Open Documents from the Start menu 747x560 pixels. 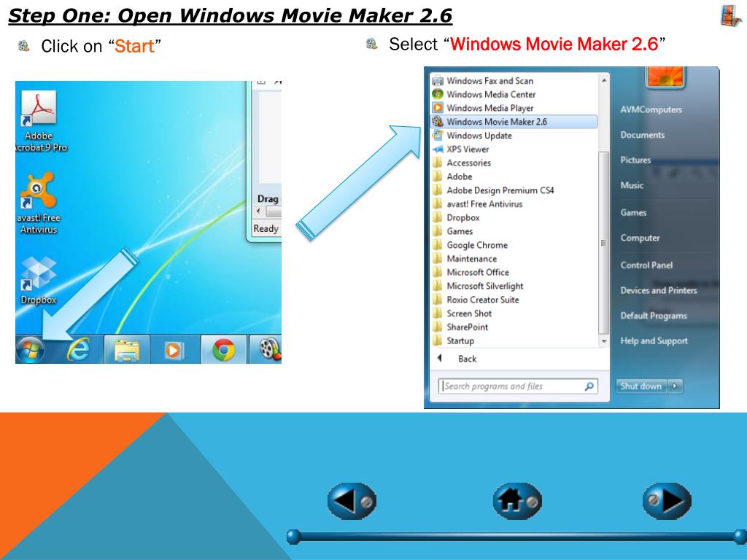(642, 135)
